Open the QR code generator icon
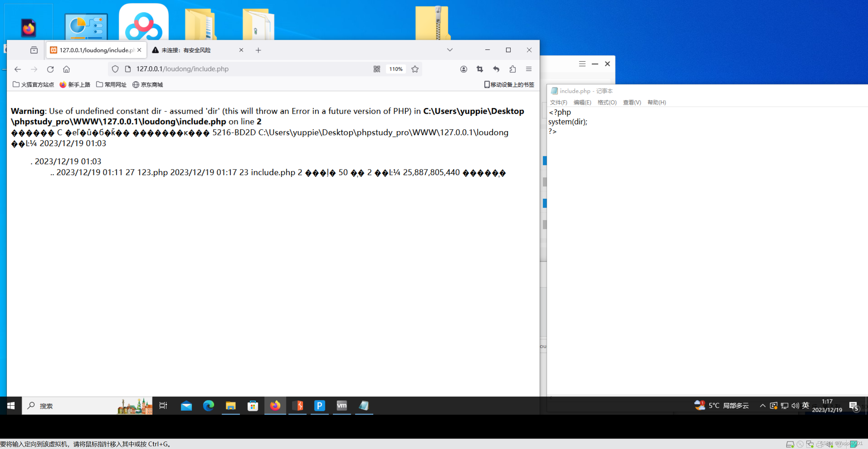The height and width of the screenshot is (449, 868). tap(377, 69)
